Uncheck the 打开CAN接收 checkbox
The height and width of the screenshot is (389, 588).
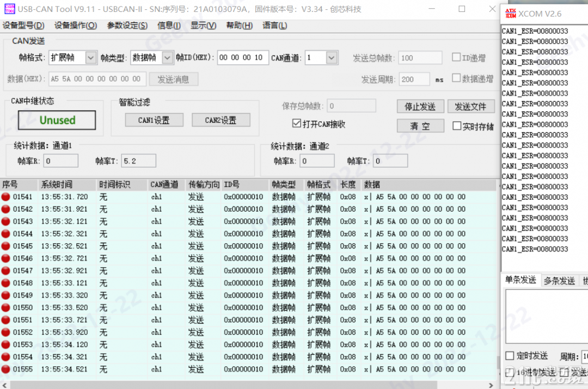click(296, 124)
